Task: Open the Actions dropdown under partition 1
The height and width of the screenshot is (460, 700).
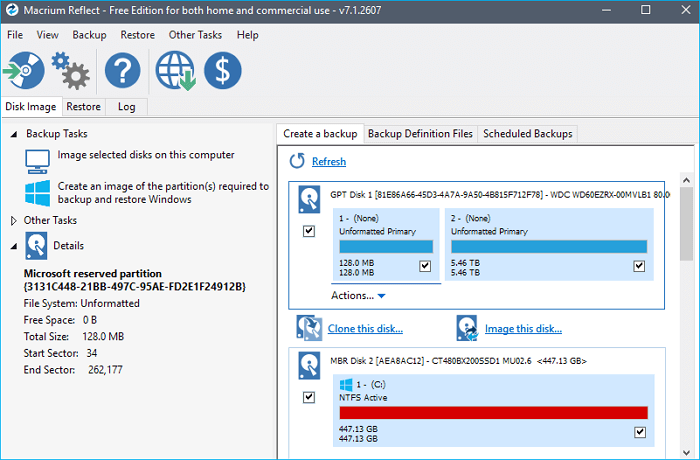Action: pyautogui.click(x=358, y=296)
